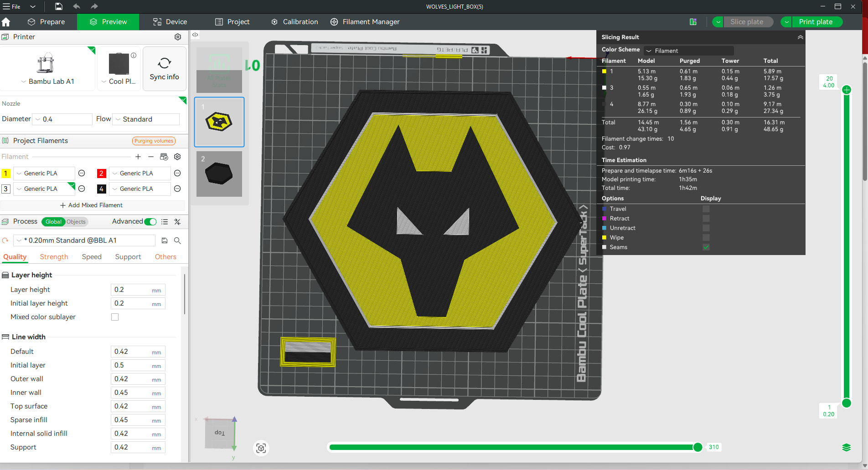
Task: Select plate 2 thumbnail
Action: click(219, 174)
